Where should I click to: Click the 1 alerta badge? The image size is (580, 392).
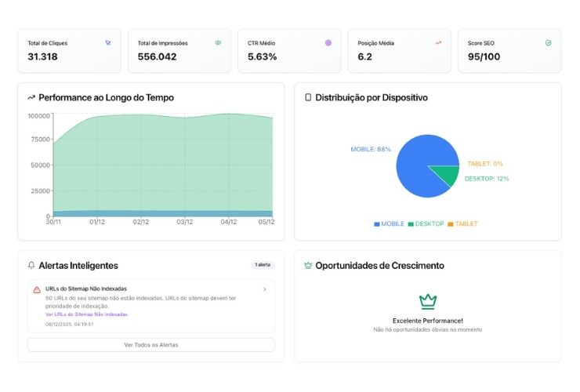pyautogui.click(x=263, y=265)
